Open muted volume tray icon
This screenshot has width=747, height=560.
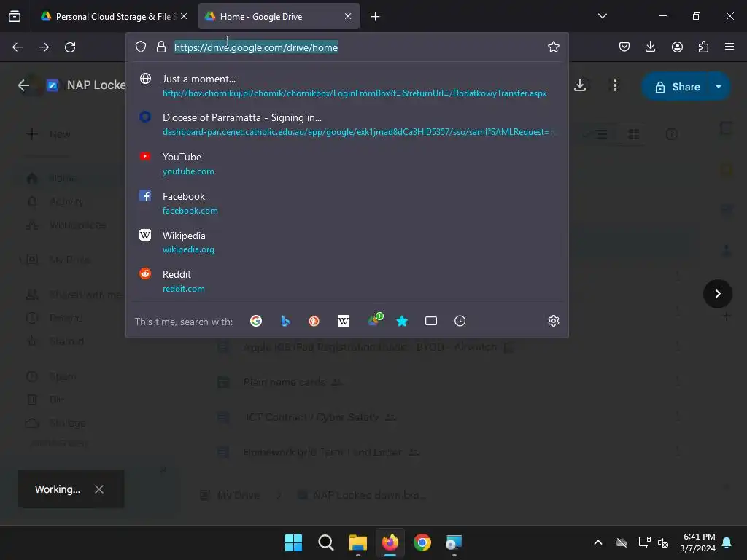pyautogui.click(x=662, y=542)
